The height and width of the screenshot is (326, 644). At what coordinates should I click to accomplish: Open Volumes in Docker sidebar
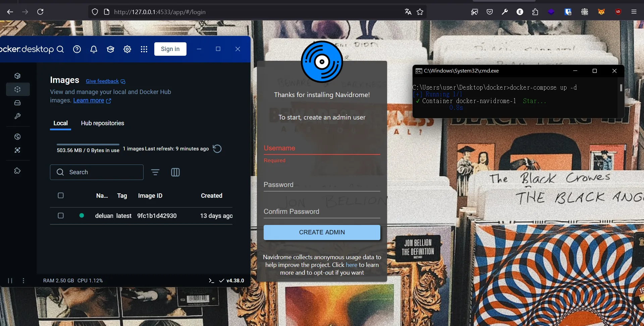coord(17,103)
